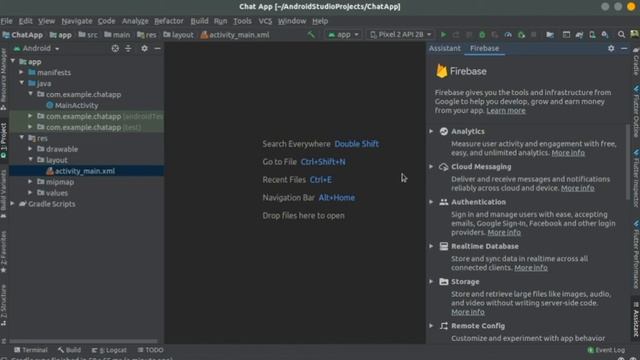Open the Build Variants side tab
This screenshot has height=360, width=640.
pyautogui.click(x=3, y=194)
